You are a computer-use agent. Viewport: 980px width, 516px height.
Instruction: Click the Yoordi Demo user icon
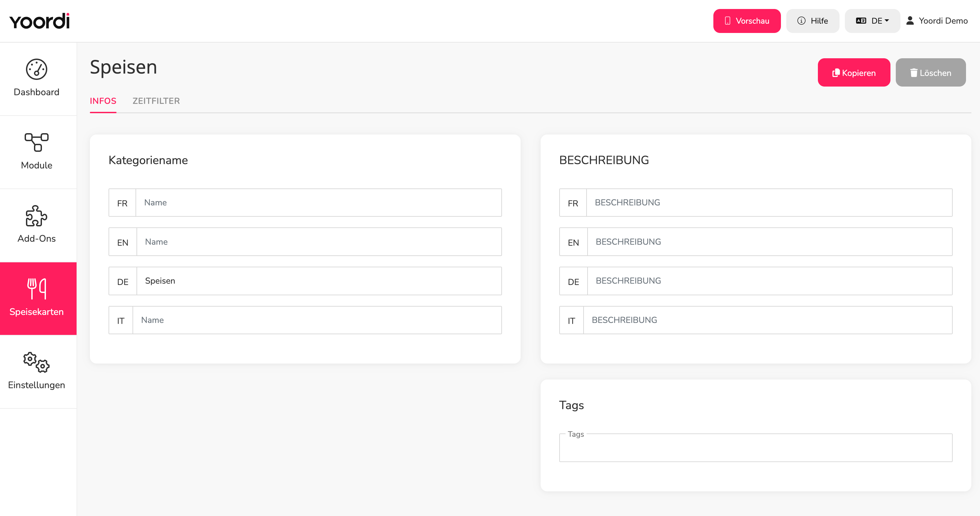pyautogui.click(x=910, y=21)
